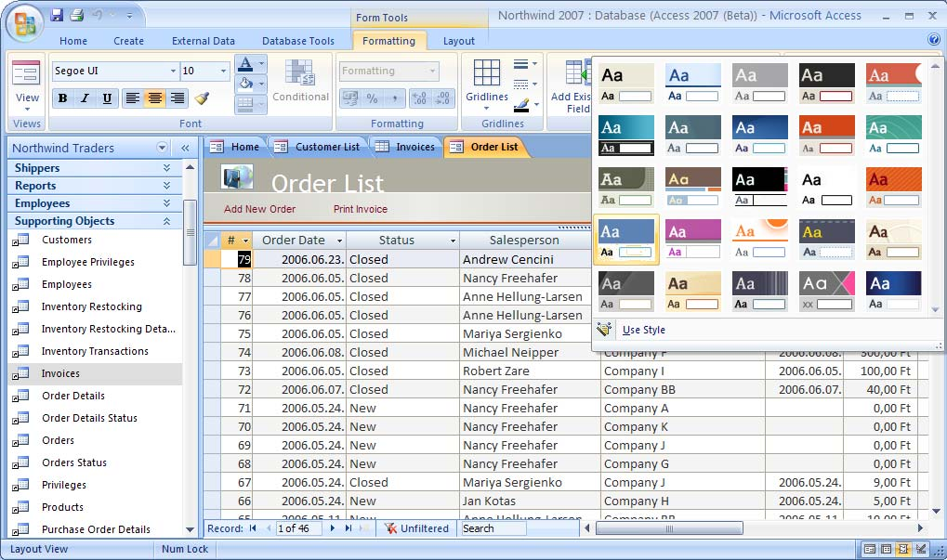Open the Order Date column filter arrow
947x560 pixels.
(339, 241)
